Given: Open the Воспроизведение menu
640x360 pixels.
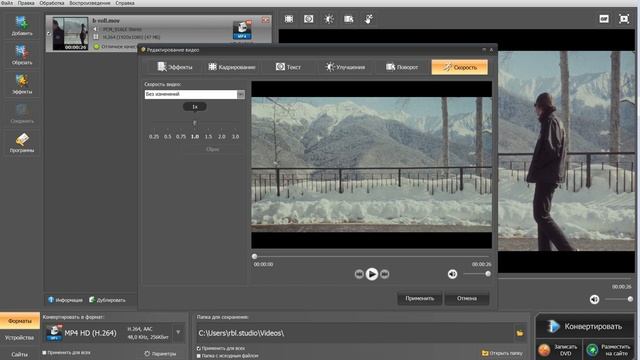Looking at the screenshot, I should (89, 3).
